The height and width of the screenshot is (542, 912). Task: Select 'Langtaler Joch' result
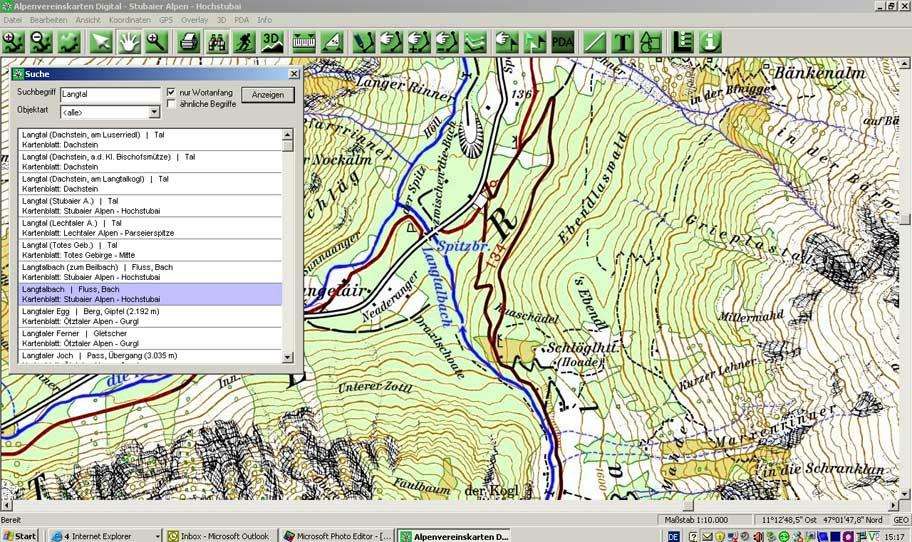pos(150,356)
